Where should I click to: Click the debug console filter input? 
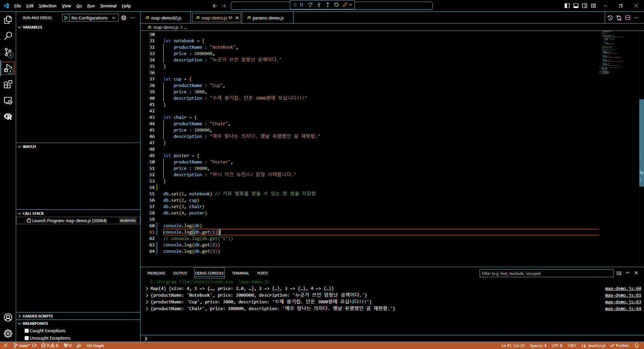[546, 273]
